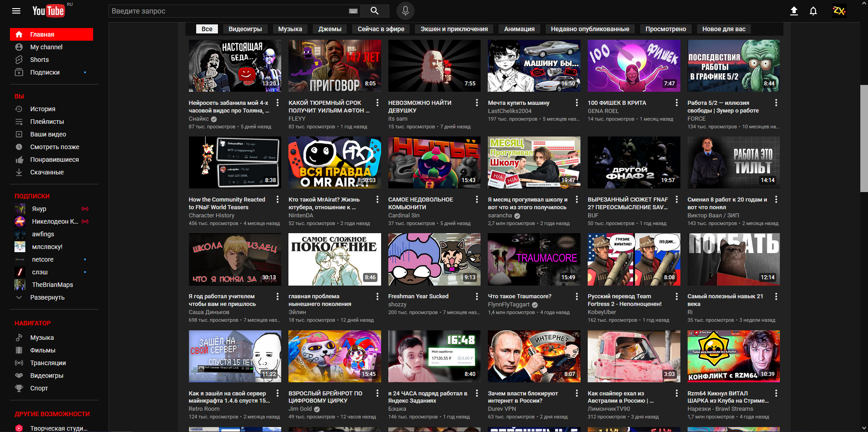This screenshot has height=432, width=868.
Task: Click the upload video icon
Action: 794,11
